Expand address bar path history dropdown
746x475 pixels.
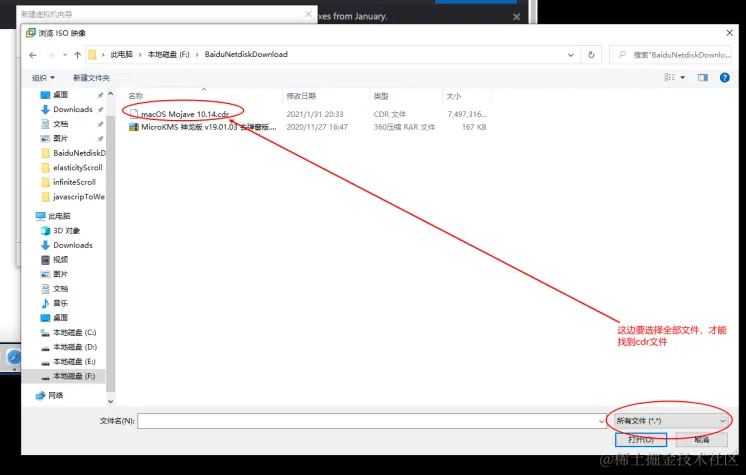[570, 55]
